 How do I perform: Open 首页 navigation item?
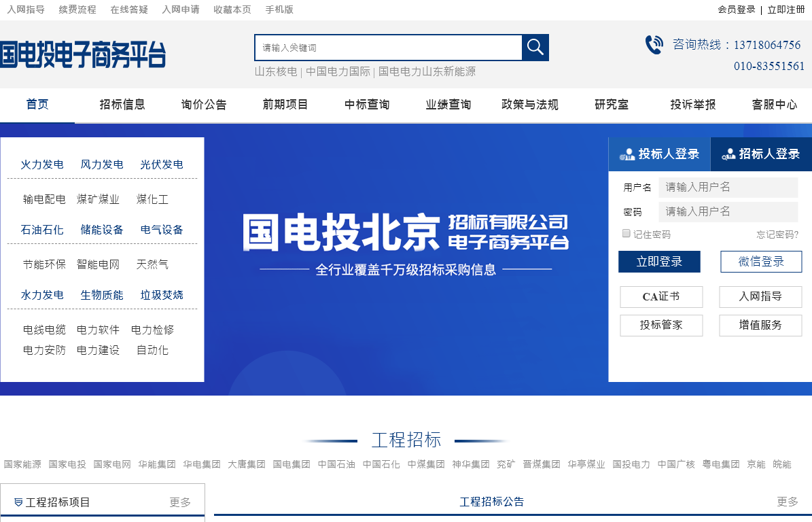(x=37, y=105)
